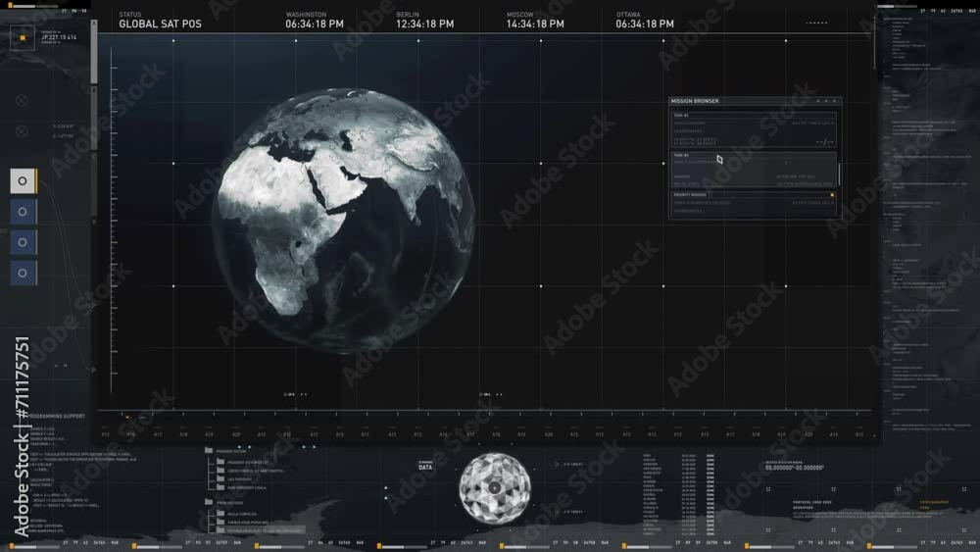
Task: Click the Moscow clock 14:34:18 PM
Action: point(535,24)
